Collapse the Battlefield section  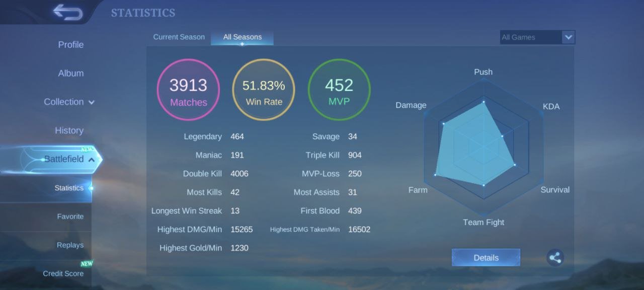point(92,160)
